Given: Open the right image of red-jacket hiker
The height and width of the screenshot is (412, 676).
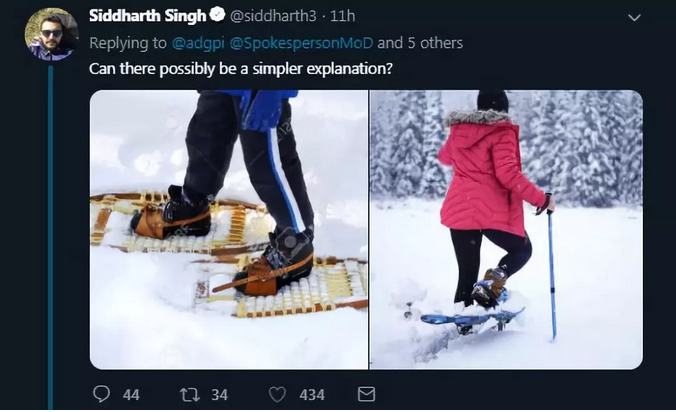Looking at the screenshot, I should pos(506,229).
